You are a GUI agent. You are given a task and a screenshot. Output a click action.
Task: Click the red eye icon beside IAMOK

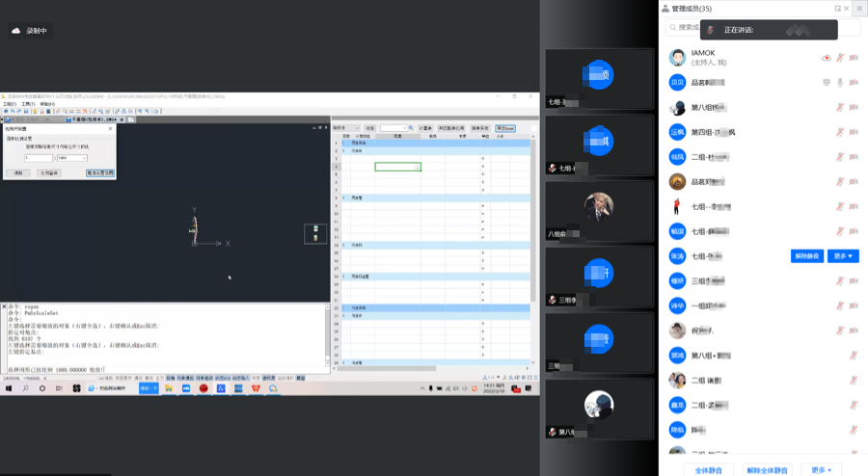827,58
